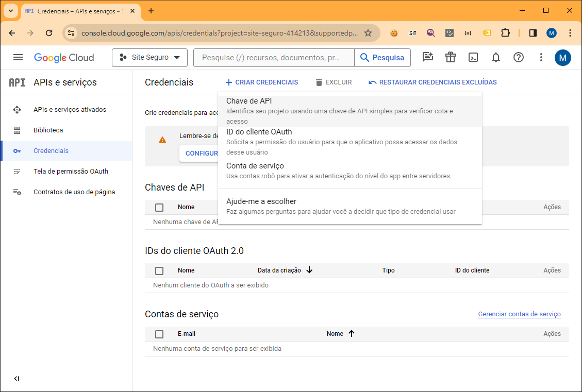Sort service accounts by Nome column
Image resolution: width=582 pixels, height=392 pixels.
click(x=341, y=334)
